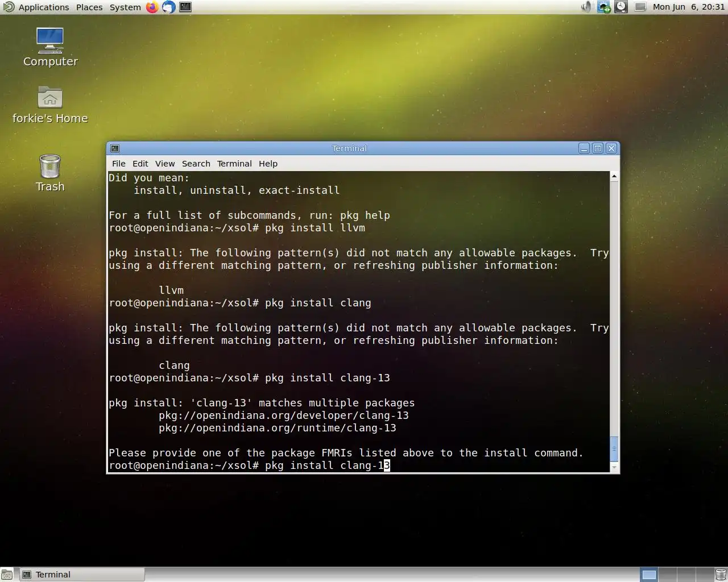Open the View menu in Terminal
728x582 pixels.
point(165,164)
